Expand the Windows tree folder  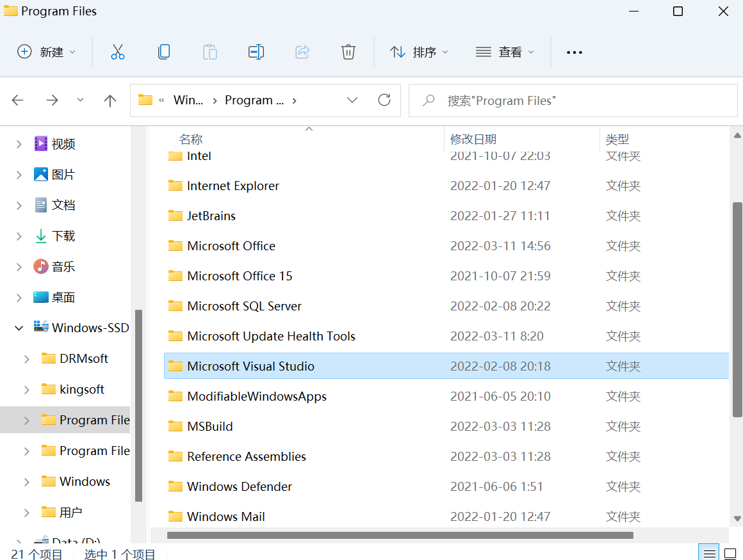click(26, 482)
